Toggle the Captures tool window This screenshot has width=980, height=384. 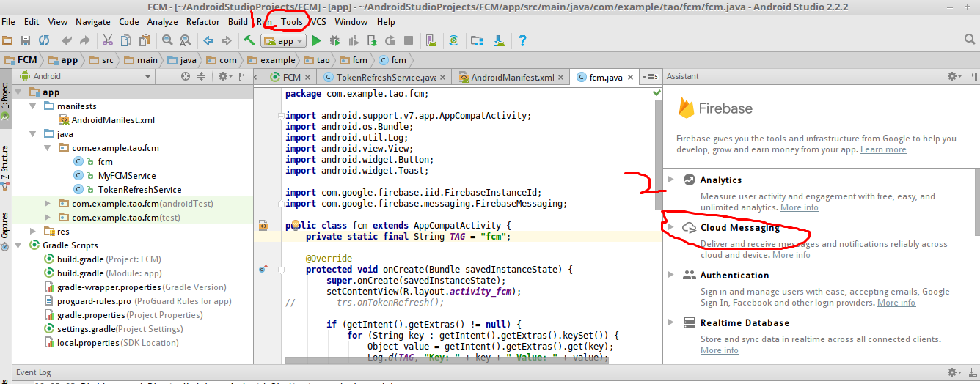[5, 231]
